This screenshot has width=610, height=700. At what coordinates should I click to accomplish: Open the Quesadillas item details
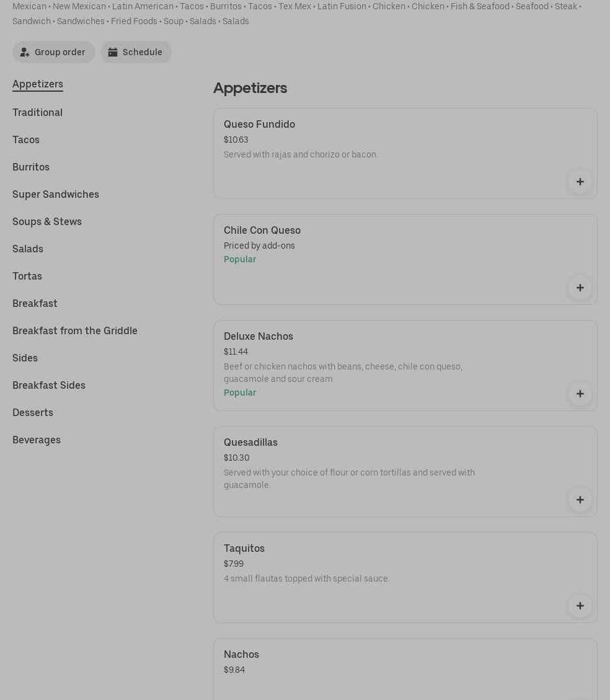click(250, 443)
